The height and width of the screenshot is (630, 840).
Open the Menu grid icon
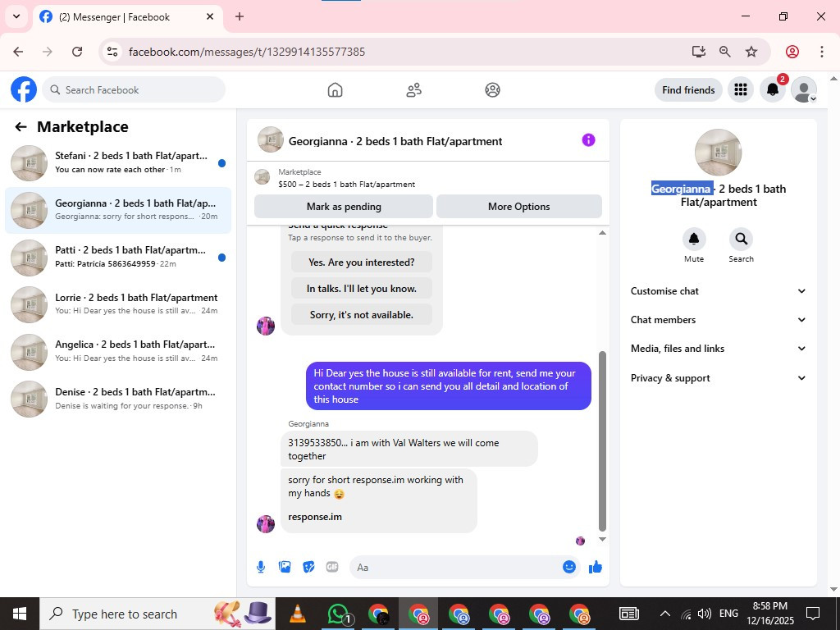[x=741, y=89]
